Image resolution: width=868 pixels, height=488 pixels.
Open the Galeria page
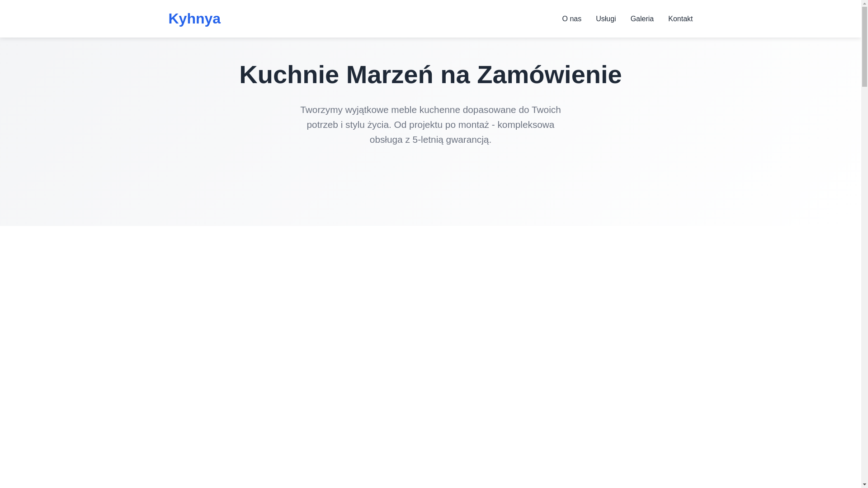(x=642, y=19)
